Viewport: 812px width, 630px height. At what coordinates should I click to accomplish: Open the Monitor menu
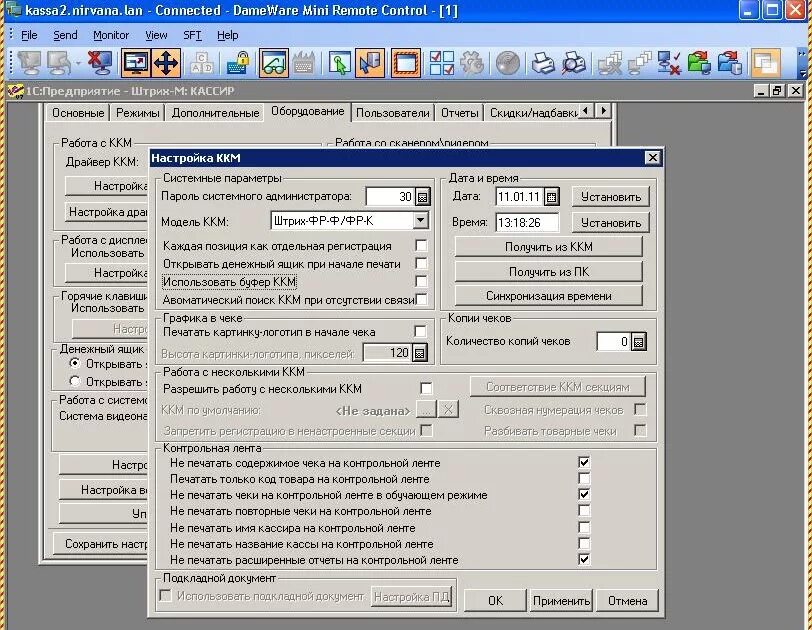pyautogui.click(x=111, y=35)
